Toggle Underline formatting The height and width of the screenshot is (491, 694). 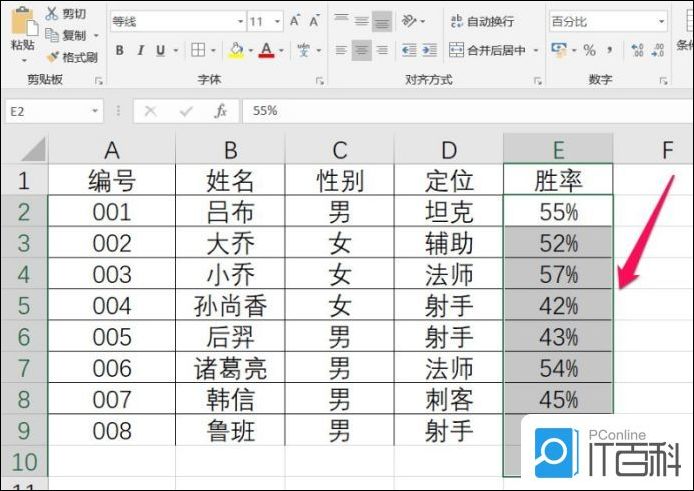coord(161,50)
